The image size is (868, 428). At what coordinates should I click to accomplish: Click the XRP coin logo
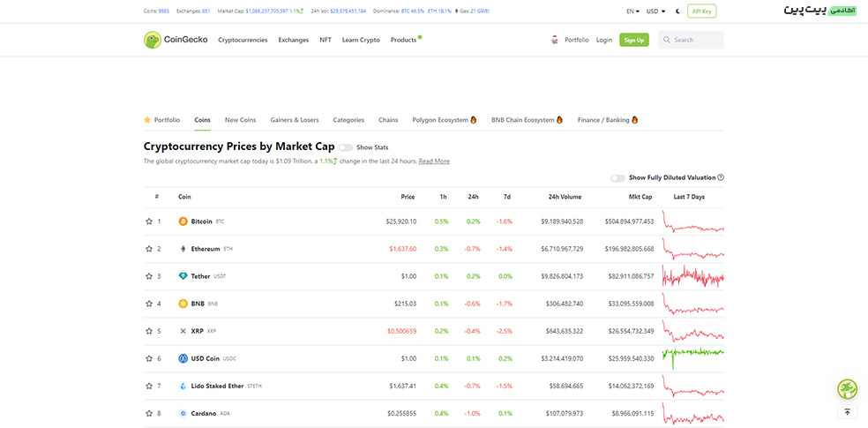tap(183, 331)
